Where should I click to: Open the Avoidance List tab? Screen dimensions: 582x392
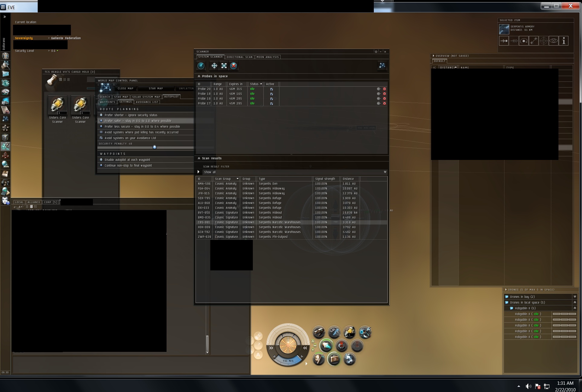point(147,102)
